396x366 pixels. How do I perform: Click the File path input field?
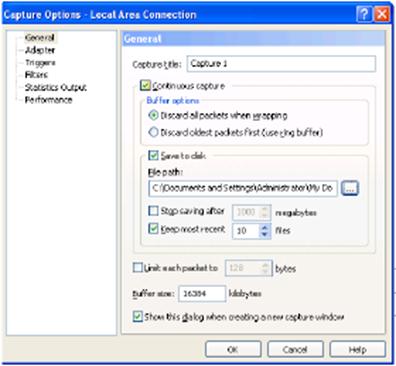click(243, 188)
